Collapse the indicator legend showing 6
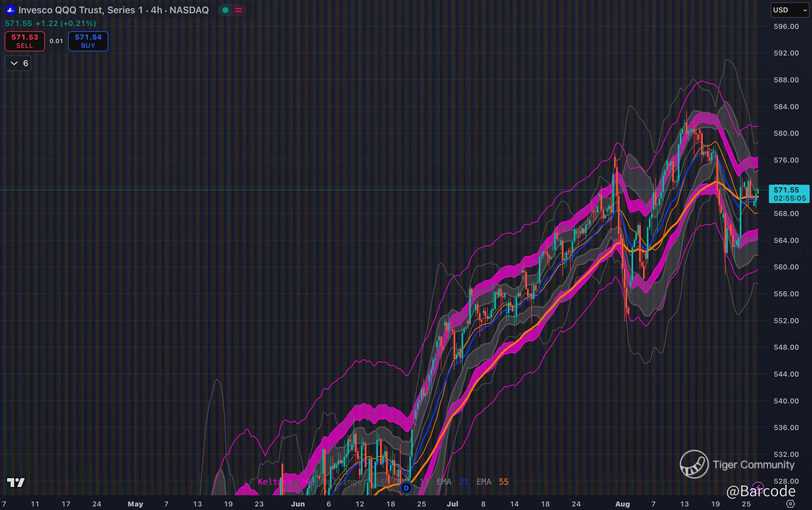The height and width of the screenshot is (510, 812). click(18, 63)
